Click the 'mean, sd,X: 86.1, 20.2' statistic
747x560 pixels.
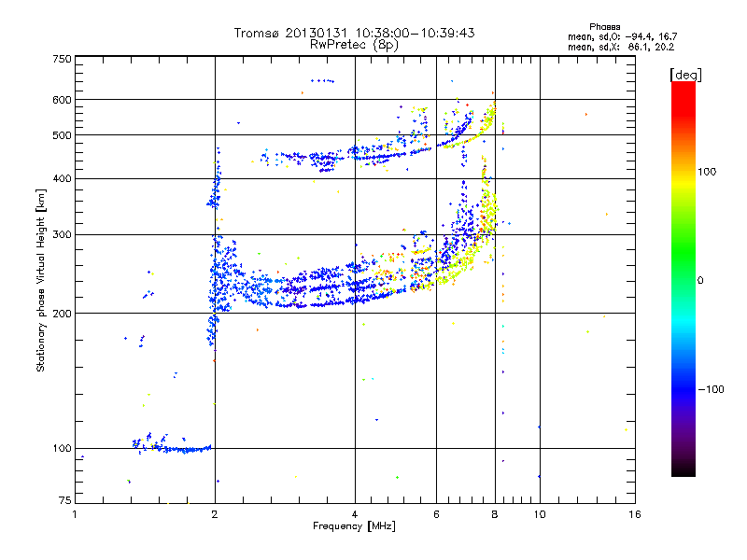(621, 47)
